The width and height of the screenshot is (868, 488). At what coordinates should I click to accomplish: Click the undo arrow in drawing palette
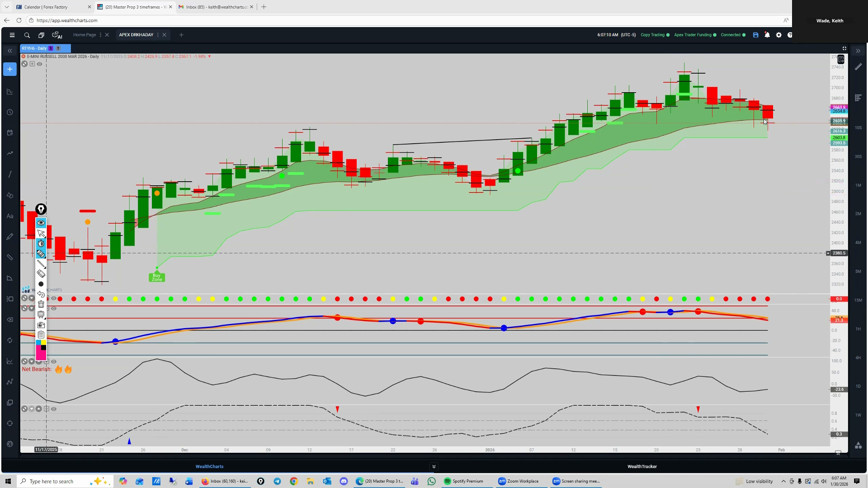41,294
